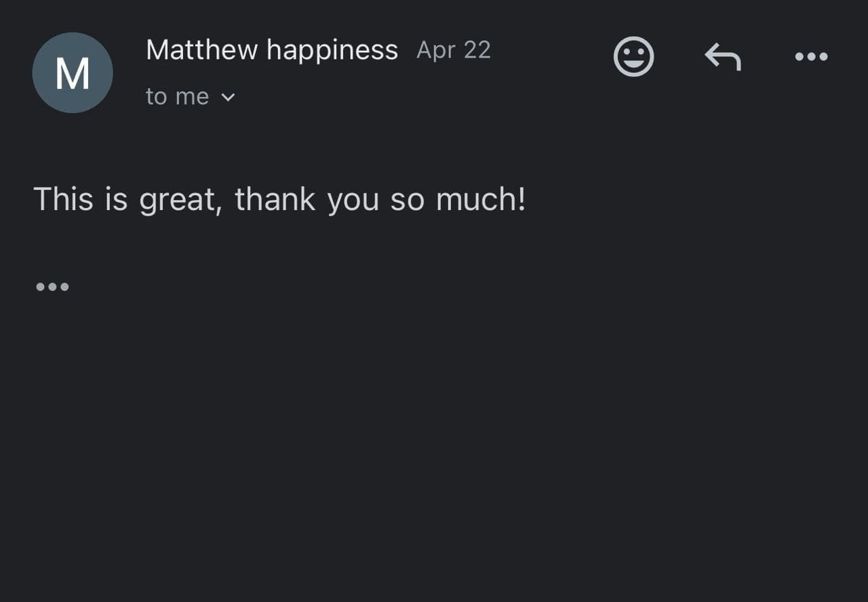Click the word "me" in the recipient line
Screen dimensions: 868x602
(x=192, y=97)
